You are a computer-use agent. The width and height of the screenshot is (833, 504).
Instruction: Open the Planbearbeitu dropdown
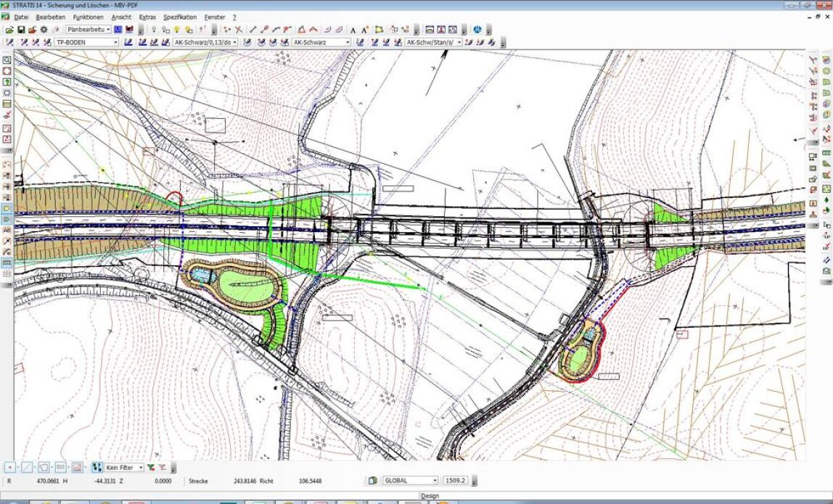(x=89, y=30)
